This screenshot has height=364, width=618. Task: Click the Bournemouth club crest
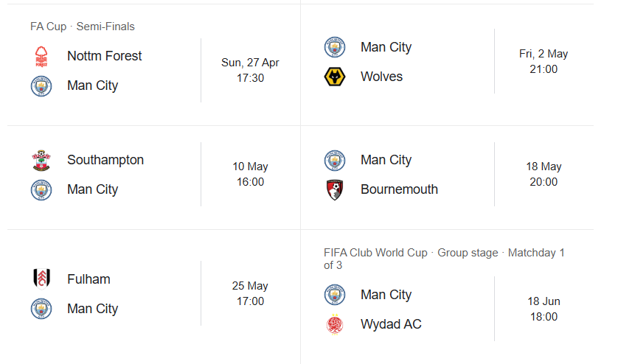pos(335,189)
